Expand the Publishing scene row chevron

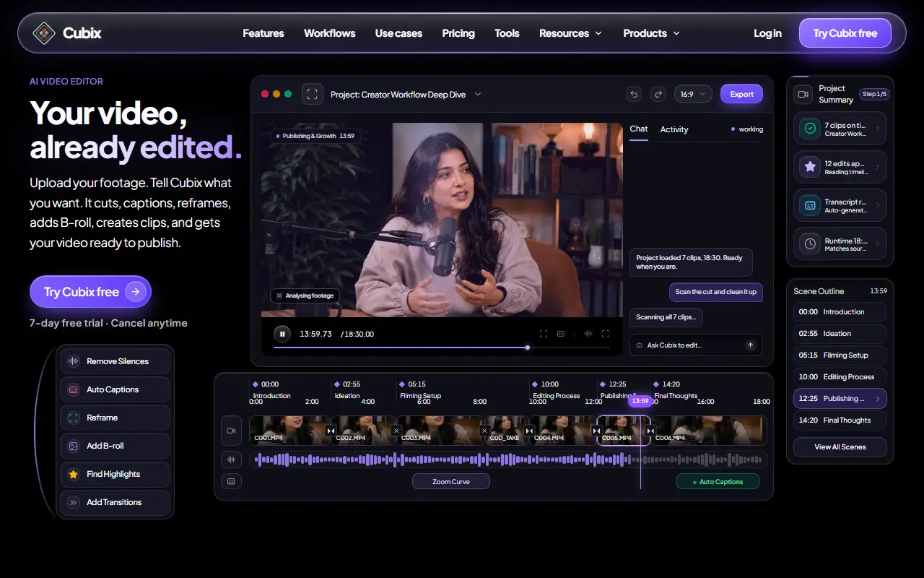(878, 399)
